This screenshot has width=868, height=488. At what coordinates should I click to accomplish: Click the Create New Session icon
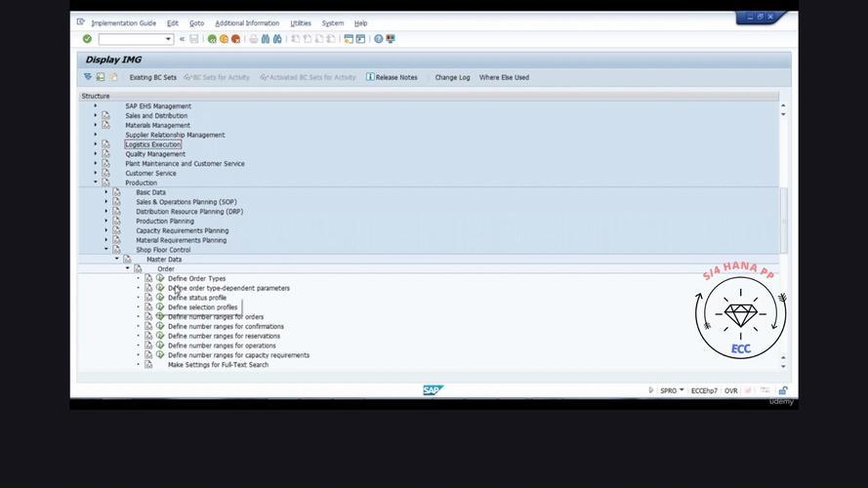pos(349,39)
